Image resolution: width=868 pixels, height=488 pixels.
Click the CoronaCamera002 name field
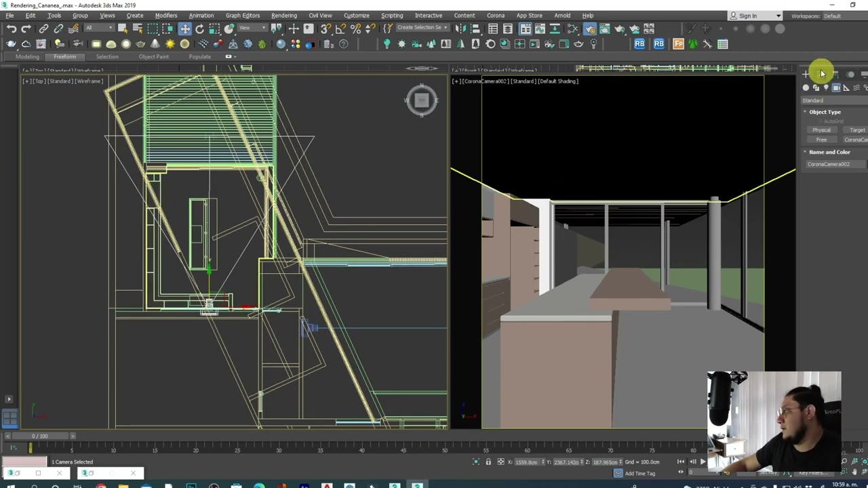(x=834, y=164)
